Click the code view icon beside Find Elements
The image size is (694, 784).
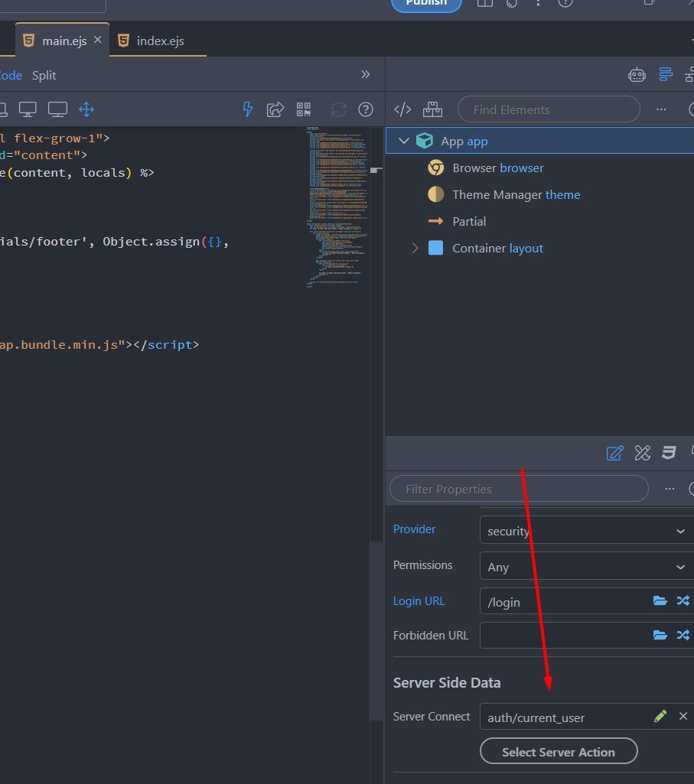pyautogui.click(x=402, y=109)
